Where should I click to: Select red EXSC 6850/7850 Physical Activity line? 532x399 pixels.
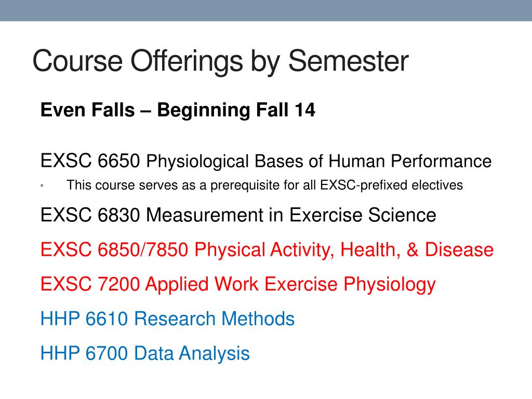click(267, 250)
